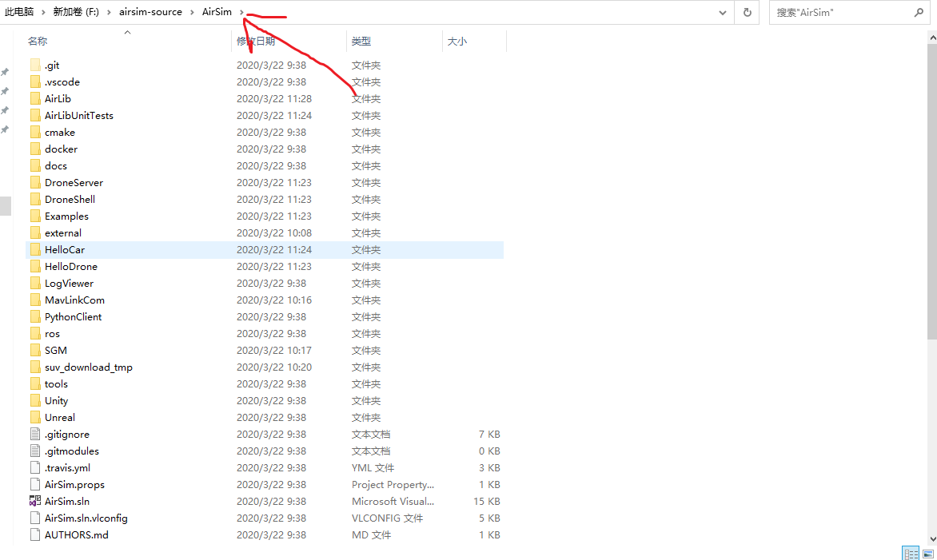The image size is (937, 560).
Task: Expand chevron after airsim-source breadcrumb
Action: pyautogui.click(x=192, y=12)
